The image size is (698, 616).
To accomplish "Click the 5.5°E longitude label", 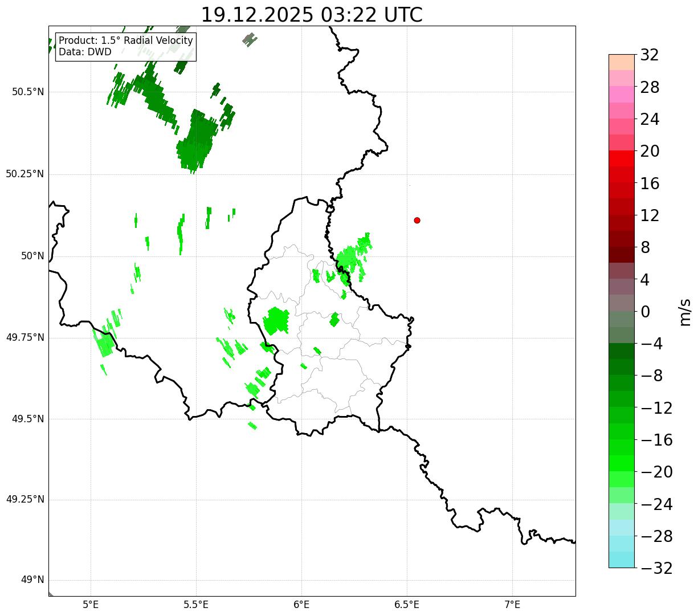I will point(196,605).
